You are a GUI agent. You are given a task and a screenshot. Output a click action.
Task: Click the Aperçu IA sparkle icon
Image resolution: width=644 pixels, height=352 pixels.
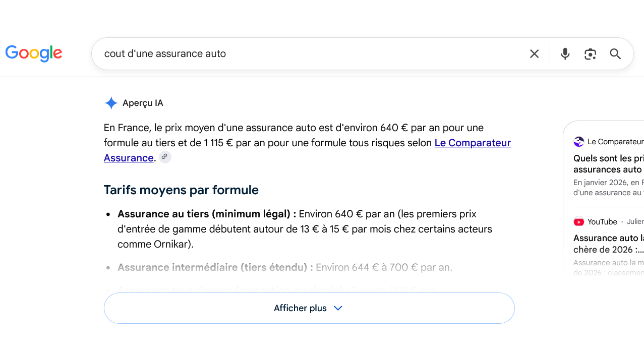(111, 103)
